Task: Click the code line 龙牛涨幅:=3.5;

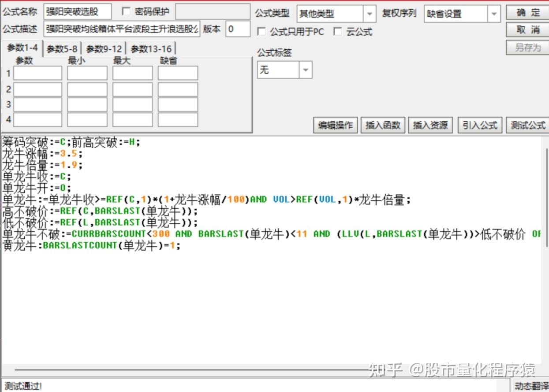Action: point(42,154)
